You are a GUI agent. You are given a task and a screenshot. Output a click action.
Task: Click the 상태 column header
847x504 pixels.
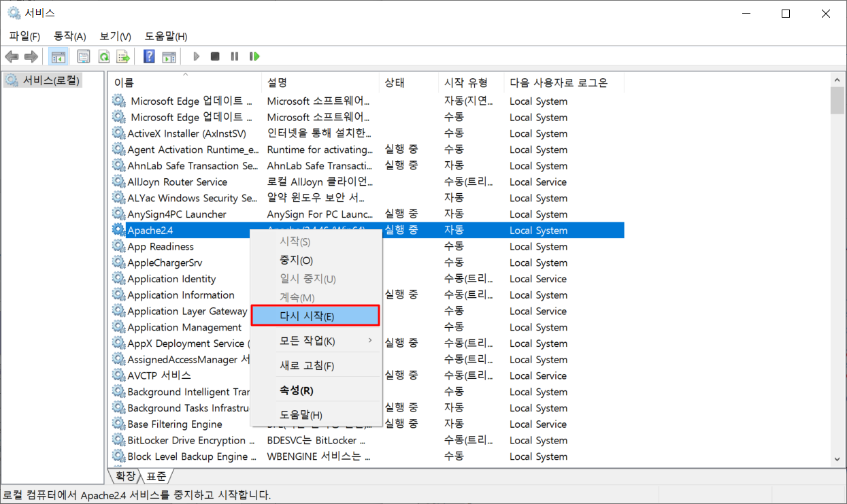click(x=395, y=82)
